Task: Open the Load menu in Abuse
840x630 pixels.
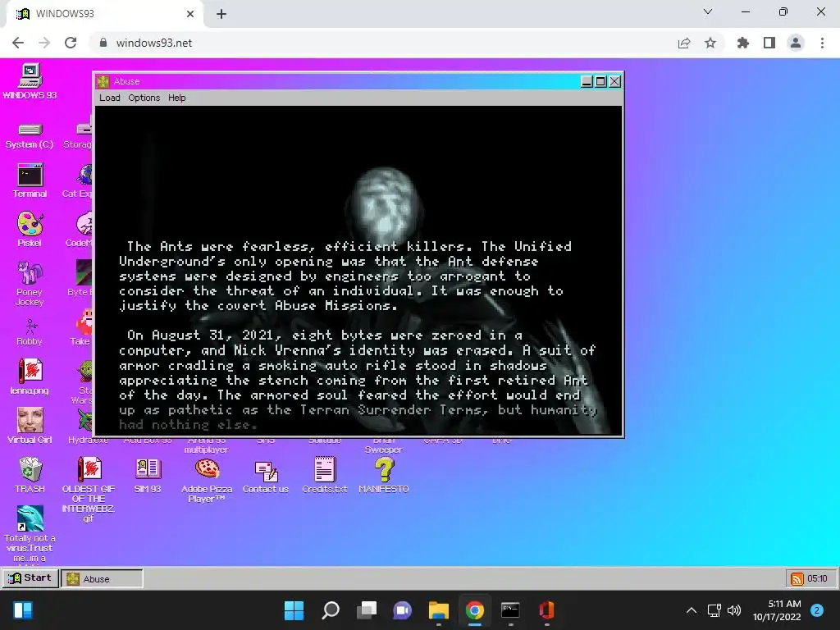Action: coord(110,98)
